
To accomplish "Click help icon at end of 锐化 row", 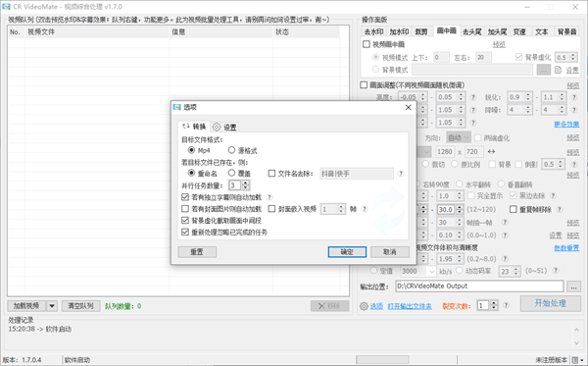I will coord(574,97).
